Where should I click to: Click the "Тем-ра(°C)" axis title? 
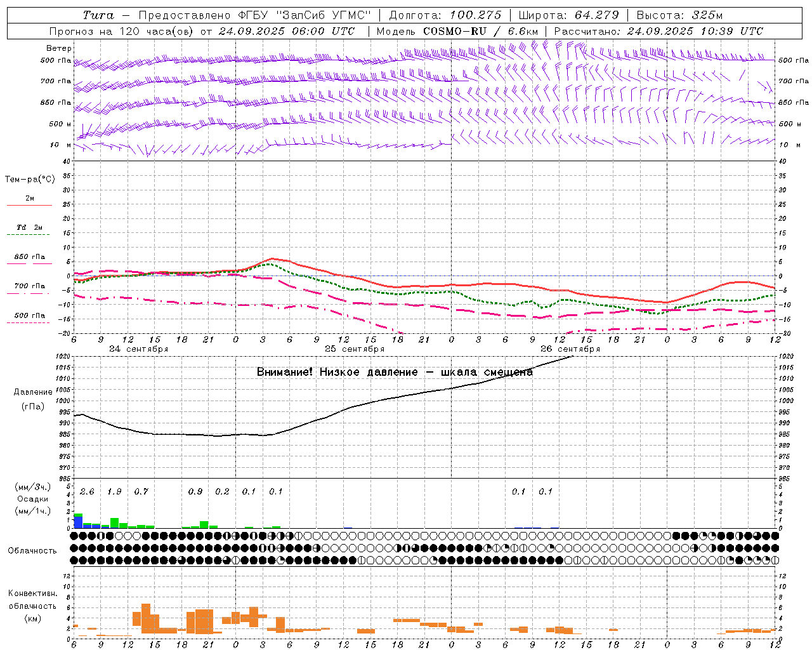[x=30, y=180]
